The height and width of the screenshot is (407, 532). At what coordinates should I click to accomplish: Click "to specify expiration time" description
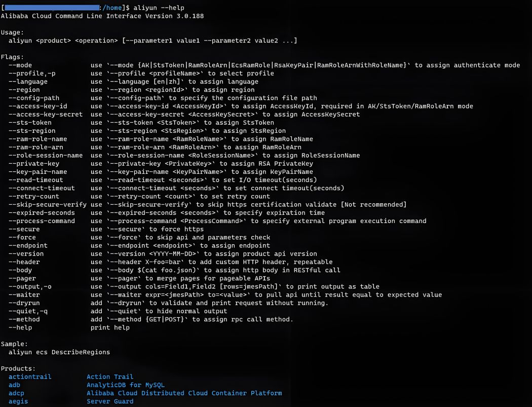tap(274, 213)
